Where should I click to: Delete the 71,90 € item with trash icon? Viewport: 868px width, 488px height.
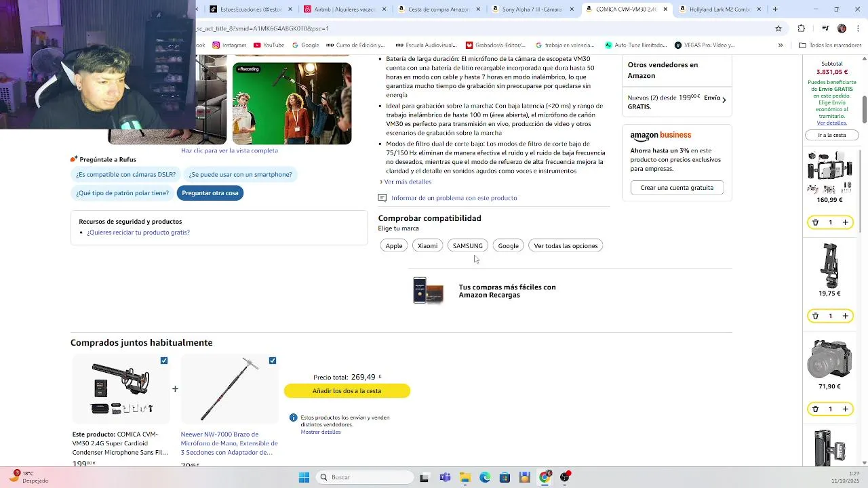(x=815, y=409)
